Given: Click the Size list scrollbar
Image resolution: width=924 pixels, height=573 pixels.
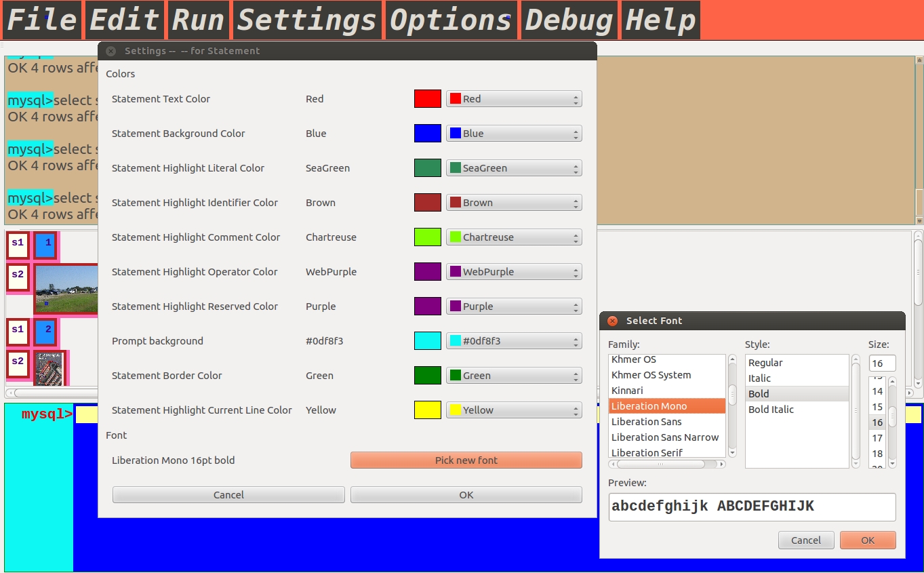Looking at the screenshot, I should tap(892, 422).
